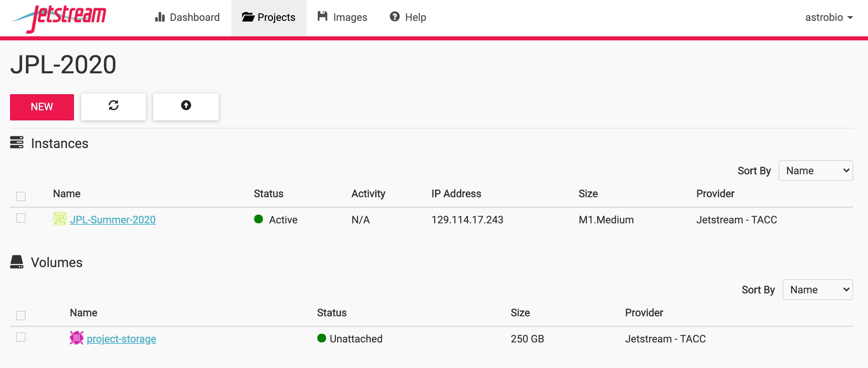This screenshot has height=368, width=868.
Task: Open the Help tab
Action: tap(408, 17)
